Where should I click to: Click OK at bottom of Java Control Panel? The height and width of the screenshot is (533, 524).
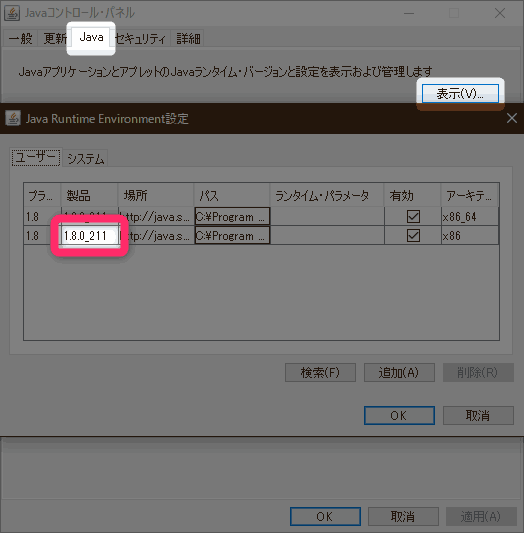325,516
